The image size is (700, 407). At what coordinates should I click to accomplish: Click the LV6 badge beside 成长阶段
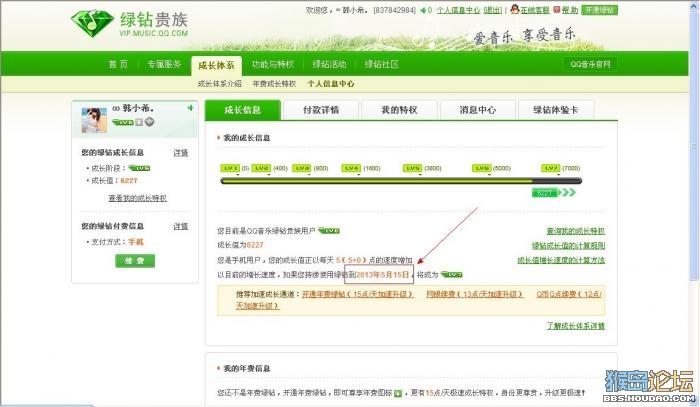[x=139, y=168]
